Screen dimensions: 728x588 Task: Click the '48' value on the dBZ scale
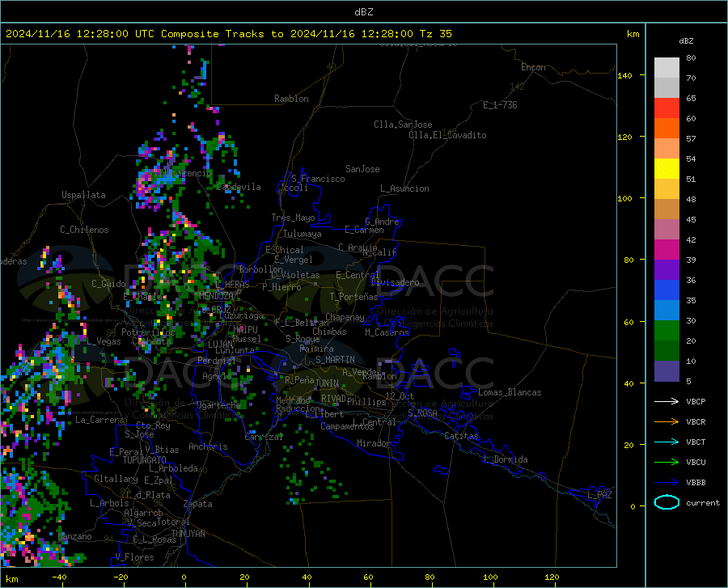coord(691,200)
